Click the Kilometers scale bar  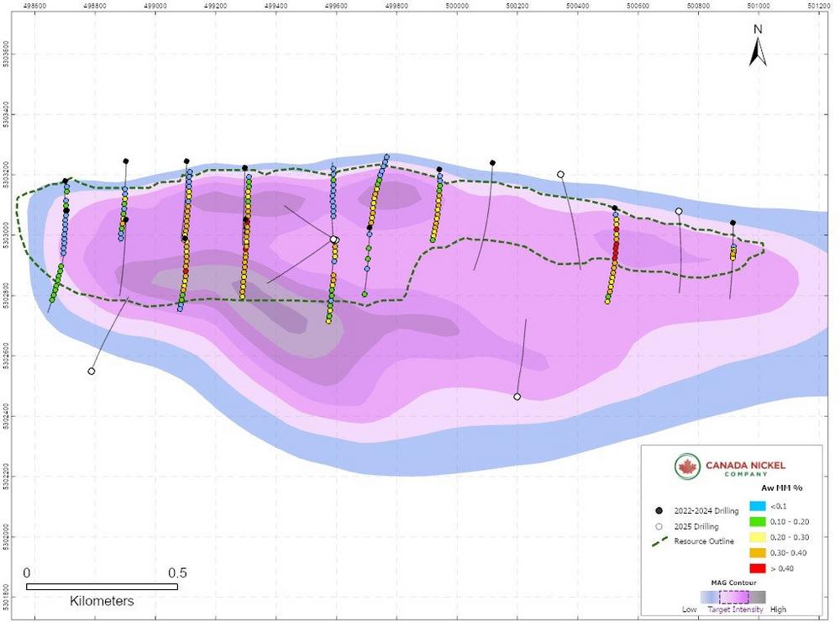(x=102, y=588)
